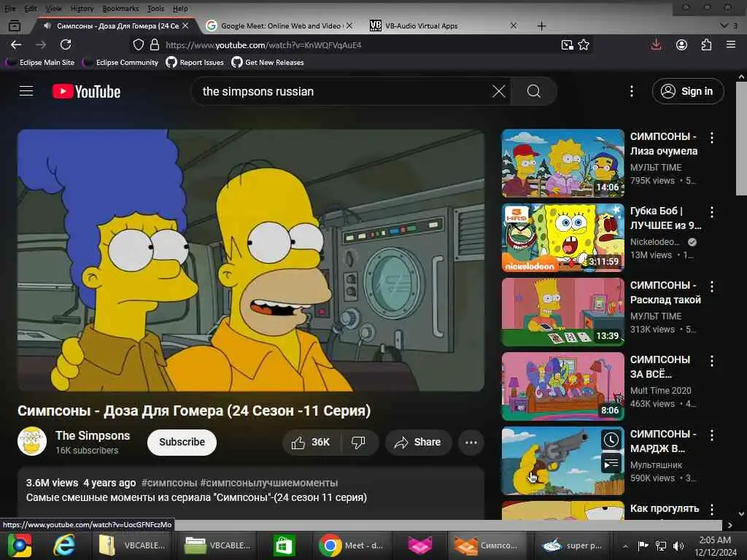The height and width of the screenshot is (560, 747).
Task: Open the Report Issues bookmark
Action: click(x=195, y=63)
